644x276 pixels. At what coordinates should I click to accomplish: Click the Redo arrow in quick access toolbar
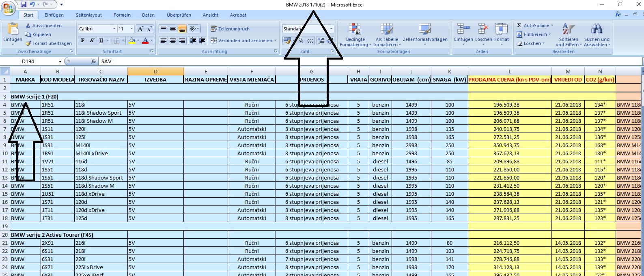click(45, 4)
